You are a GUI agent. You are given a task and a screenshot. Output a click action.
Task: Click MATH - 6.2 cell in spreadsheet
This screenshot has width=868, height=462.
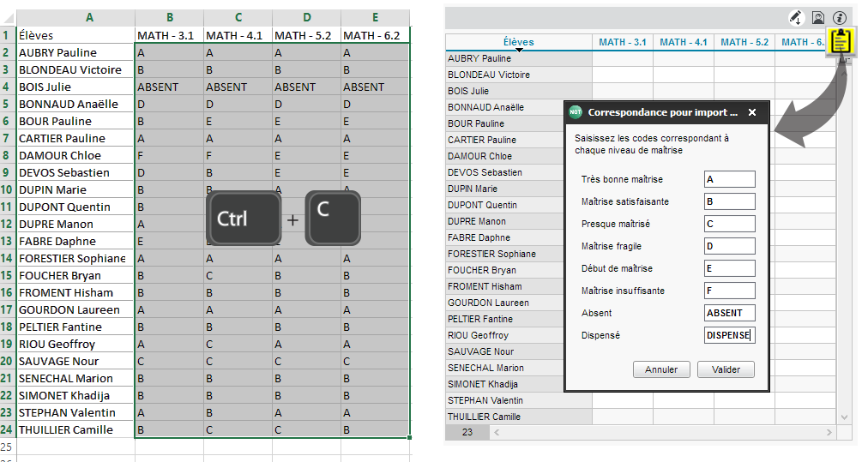[376, 35]
